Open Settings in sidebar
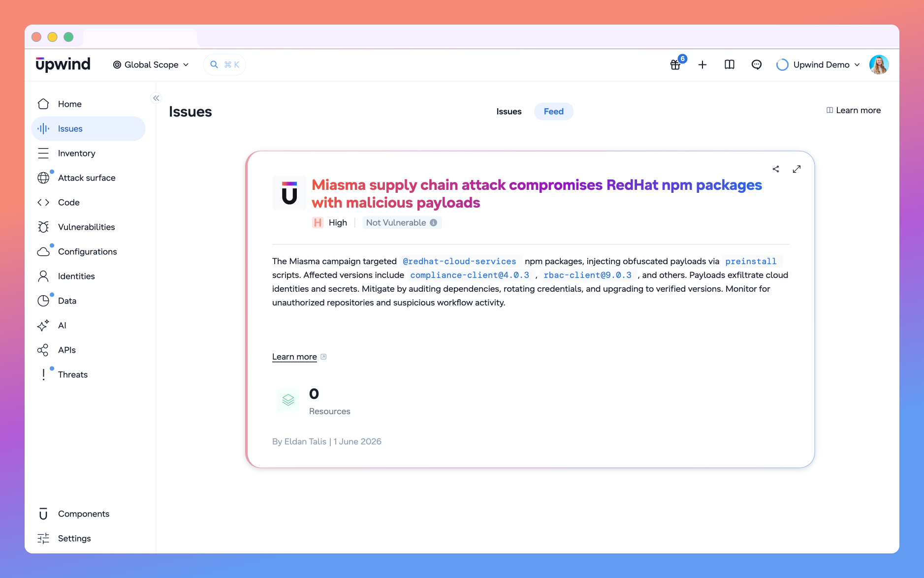Viewport: 924px width, 578px height. [x=89, y=538]
